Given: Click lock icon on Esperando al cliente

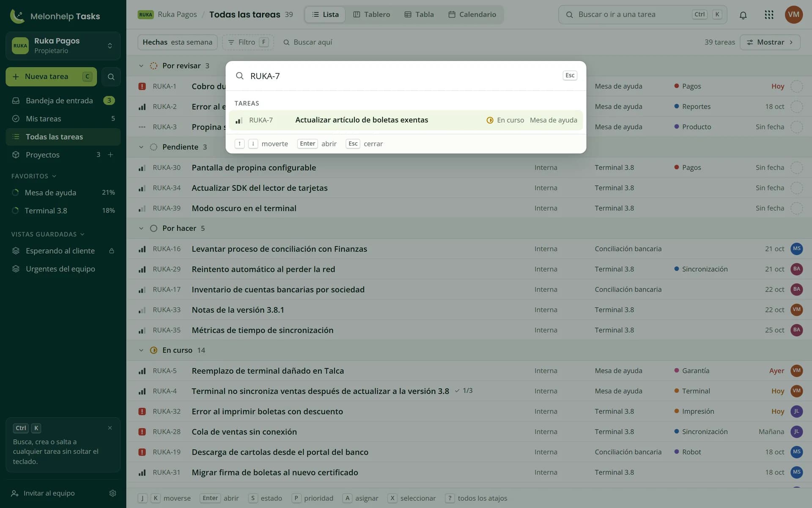Looking at the screenshot, I should (112, 251).
